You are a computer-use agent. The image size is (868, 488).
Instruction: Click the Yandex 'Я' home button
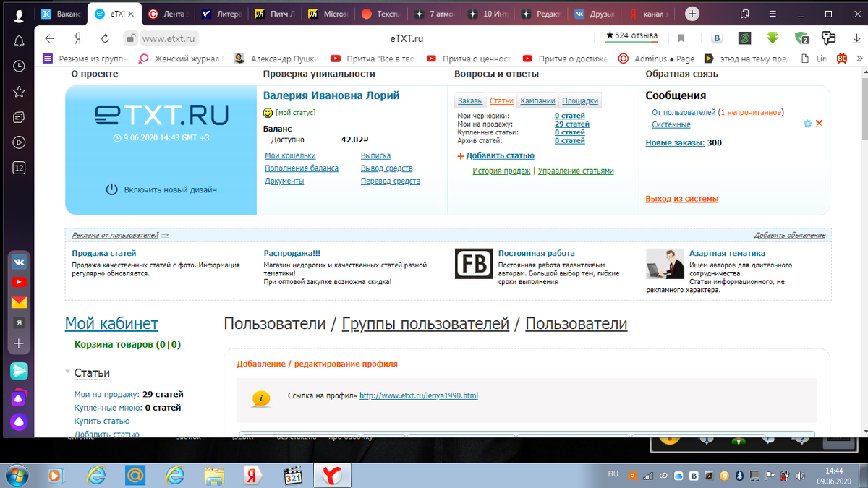(x=77, y=38)
